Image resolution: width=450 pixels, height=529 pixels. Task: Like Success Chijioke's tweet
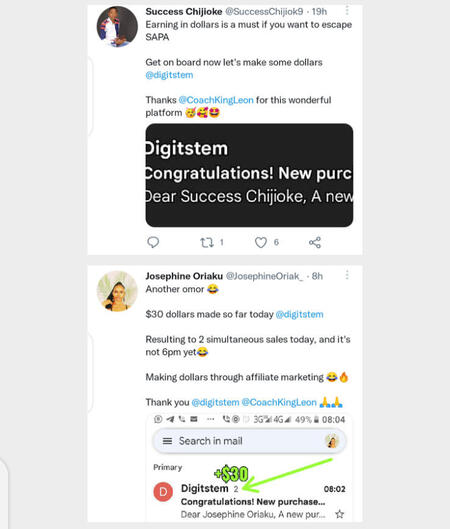pyautogui.click(x=260, y=242)
